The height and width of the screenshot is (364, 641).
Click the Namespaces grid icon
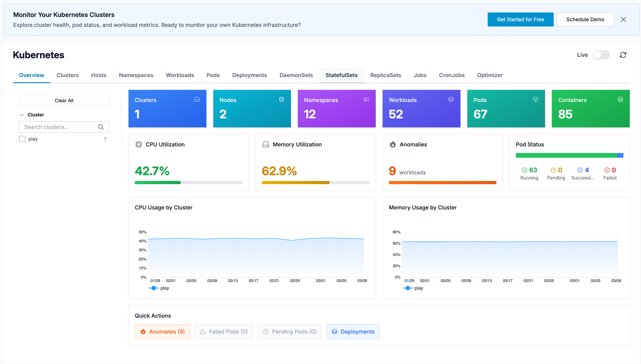click(x=366, y=99)
